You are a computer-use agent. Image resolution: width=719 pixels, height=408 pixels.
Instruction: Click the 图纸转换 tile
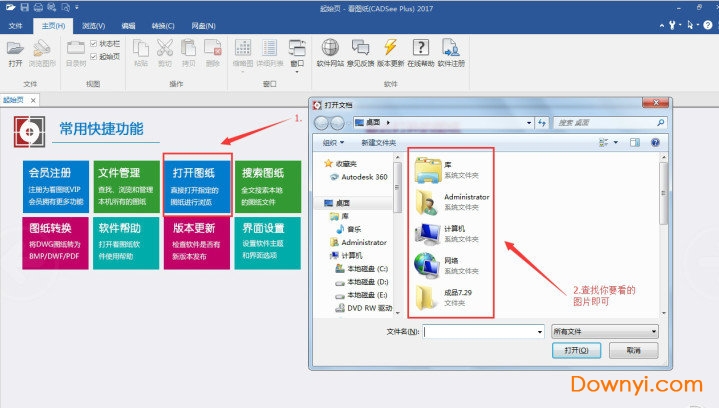(x=55, y=243)
